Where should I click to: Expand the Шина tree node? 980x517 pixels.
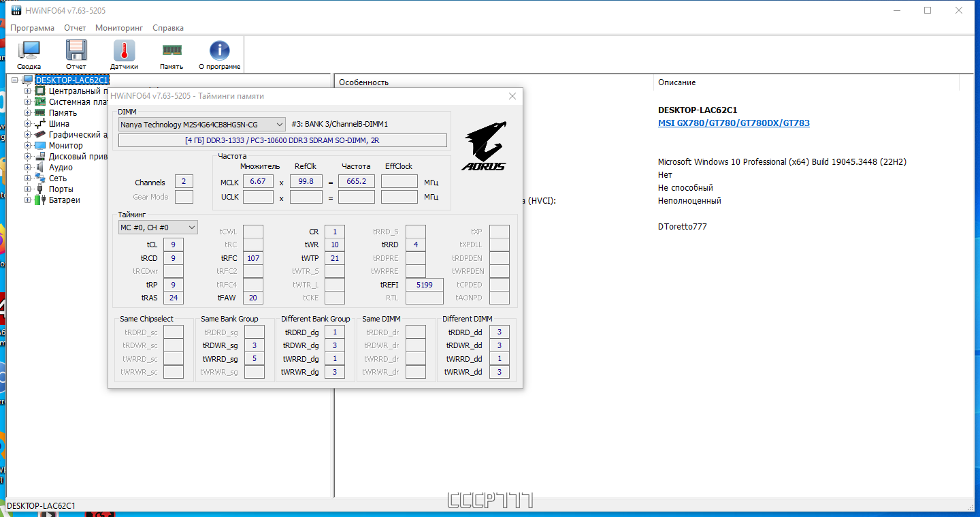coord(28,124)
